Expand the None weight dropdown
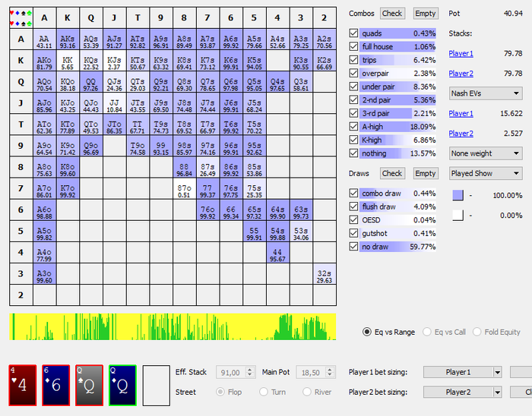532x416 pixels. pyautogui.click(x=484, y=153)
